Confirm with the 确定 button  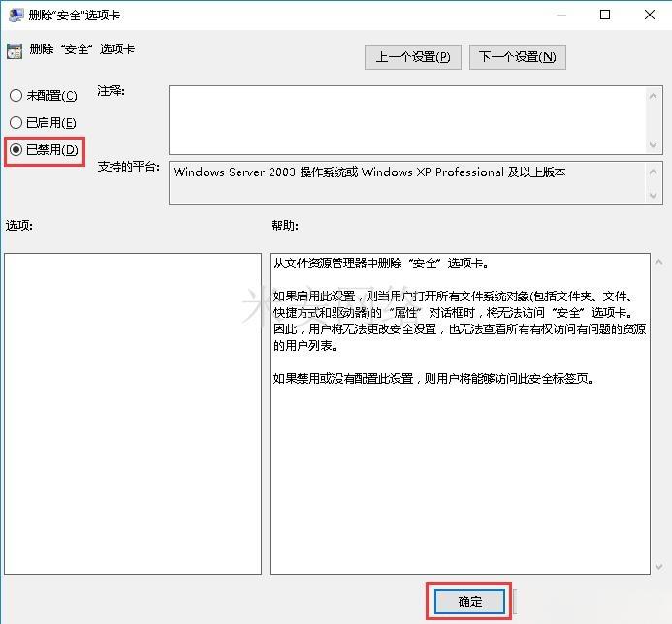click(x=469, y=602)
